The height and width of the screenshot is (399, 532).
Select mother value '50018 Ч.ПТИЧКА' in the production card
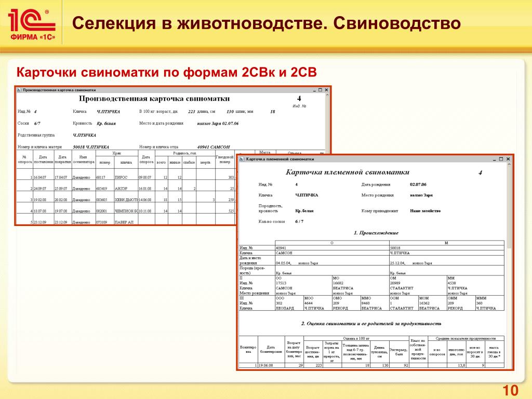(91, 147)
